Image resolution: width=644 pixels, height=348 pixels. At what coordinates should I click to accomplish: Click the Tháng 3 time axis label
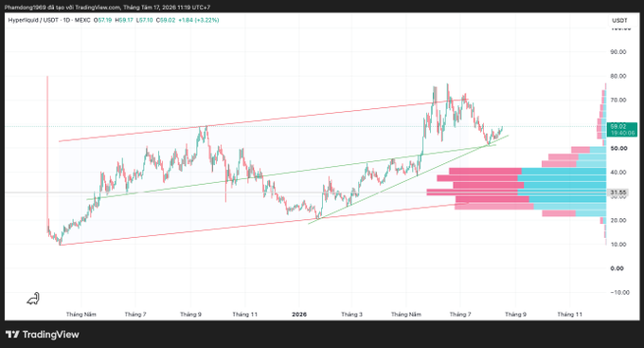click(x=351, y=314)
